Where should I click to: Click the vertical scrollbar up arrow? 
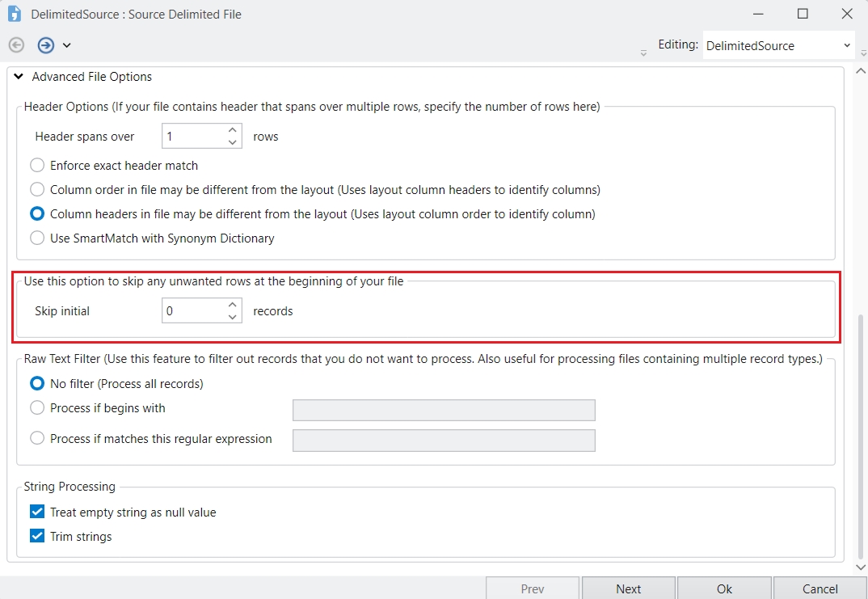[x=860, y=71]
